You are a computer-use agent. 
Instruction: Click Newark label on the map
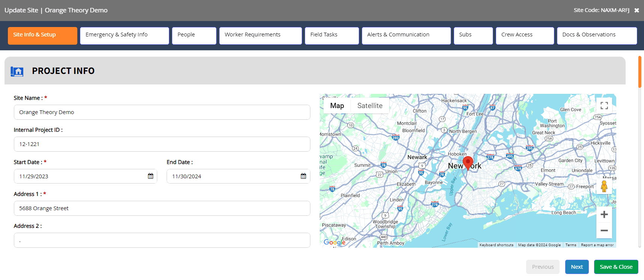point(417,157)
